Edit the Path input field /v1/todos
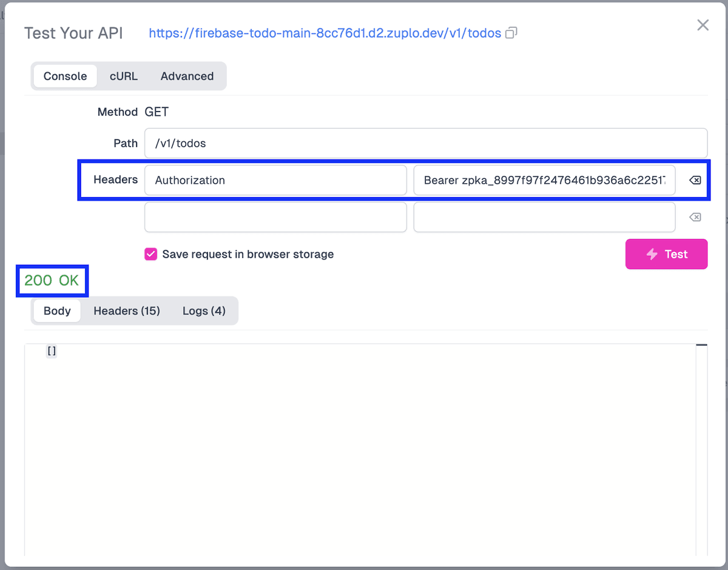 point(426,143)
